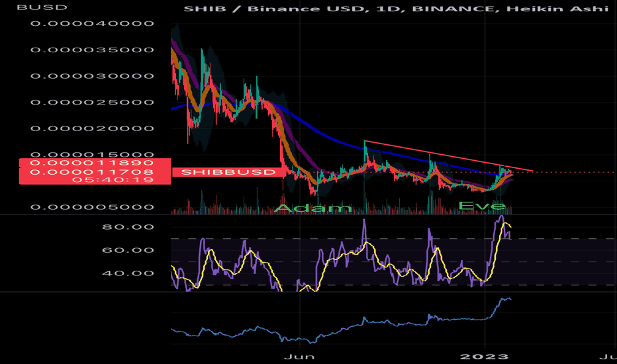Screen dimensions: 617x364
Task: Click the SHIBBUSD red symbol label
Action: click(228, 172)
